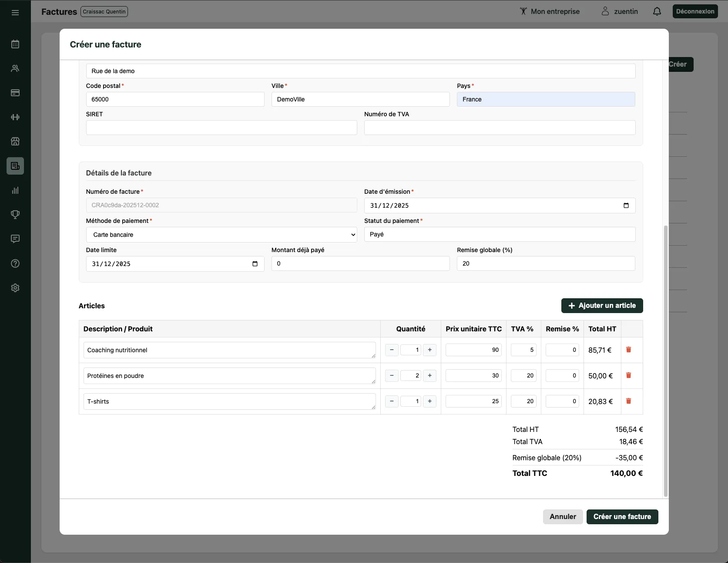Open settings gear in sidebar
The height and width of the screenshot is (563, 728).
pyautogui.click(x=15, y=288)
